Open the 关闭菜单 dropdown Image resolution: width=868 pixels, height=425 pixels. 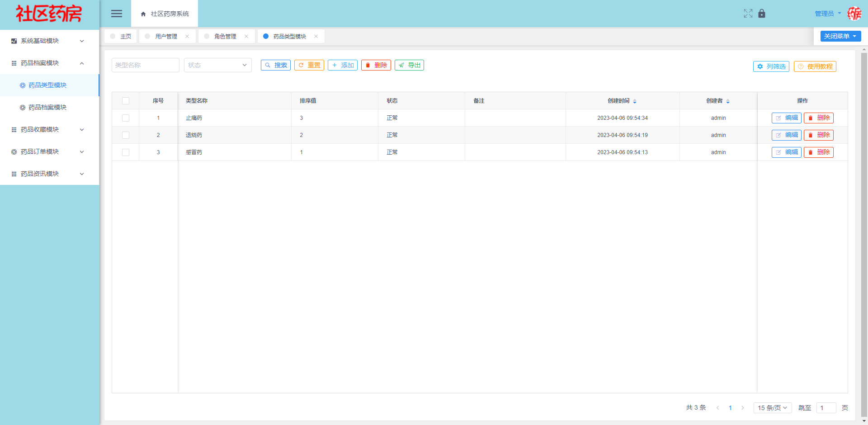(840, 36)
